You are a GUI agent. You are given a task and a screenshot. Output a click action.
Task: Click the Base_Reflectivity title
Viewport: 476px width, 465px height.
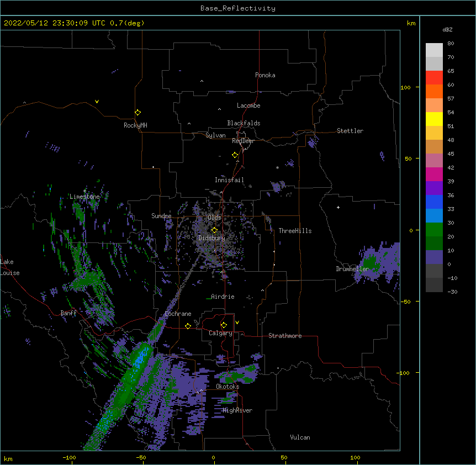coord(238,8)
